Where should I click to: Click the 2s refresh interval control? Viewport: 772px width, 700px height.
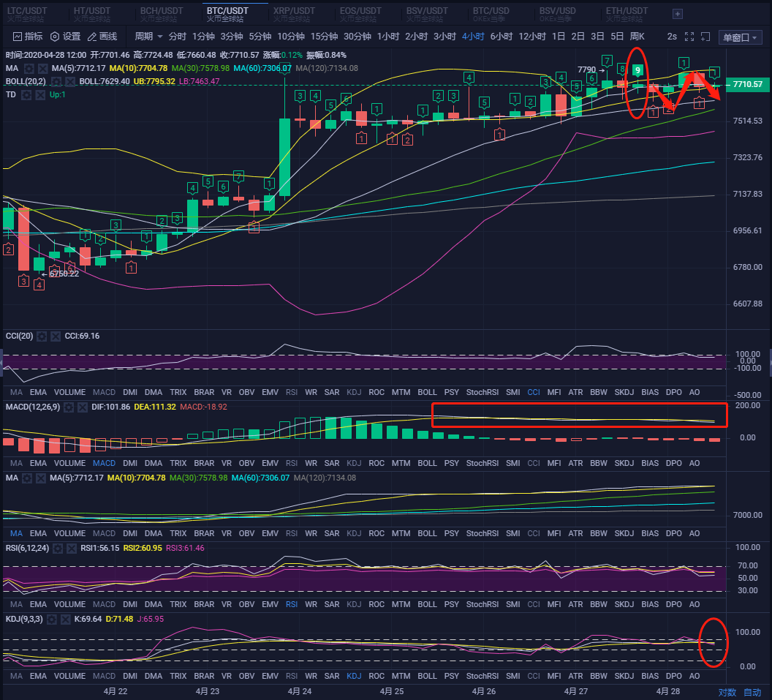pyautogui.click(x=671, y=36)
